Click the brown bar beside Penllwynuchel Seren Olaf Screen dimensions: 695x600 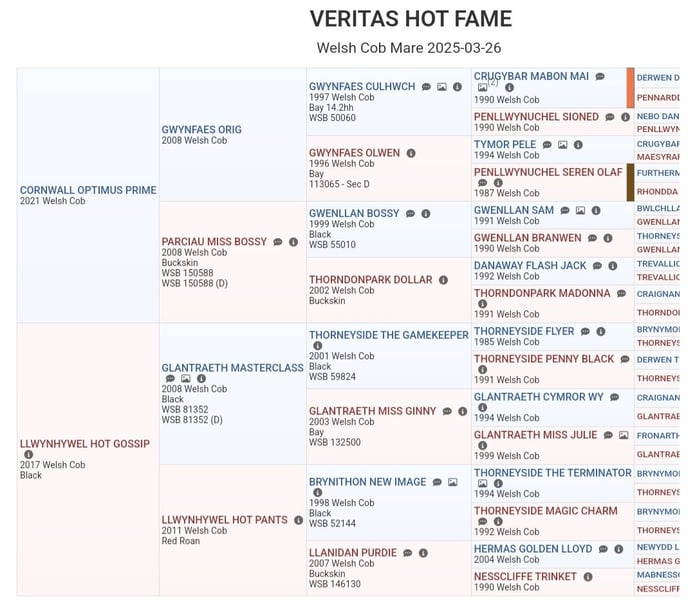point(631,183)
